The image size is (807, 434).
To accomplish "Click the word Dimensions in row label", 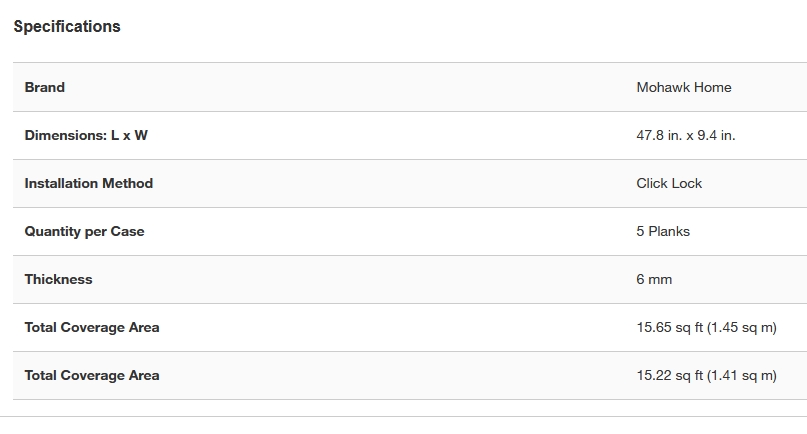I will pyautogui.click(x=64, y=135).
